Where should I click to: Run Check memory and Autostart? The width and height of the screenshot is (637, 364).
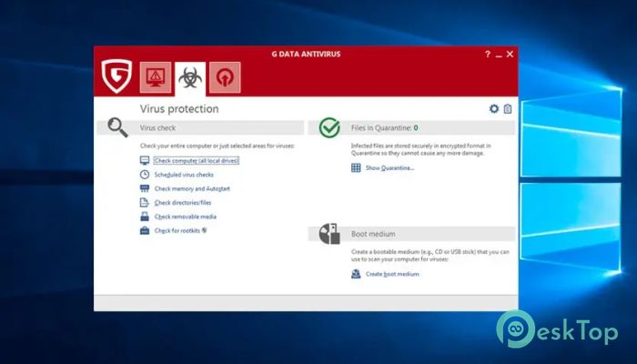192,188
